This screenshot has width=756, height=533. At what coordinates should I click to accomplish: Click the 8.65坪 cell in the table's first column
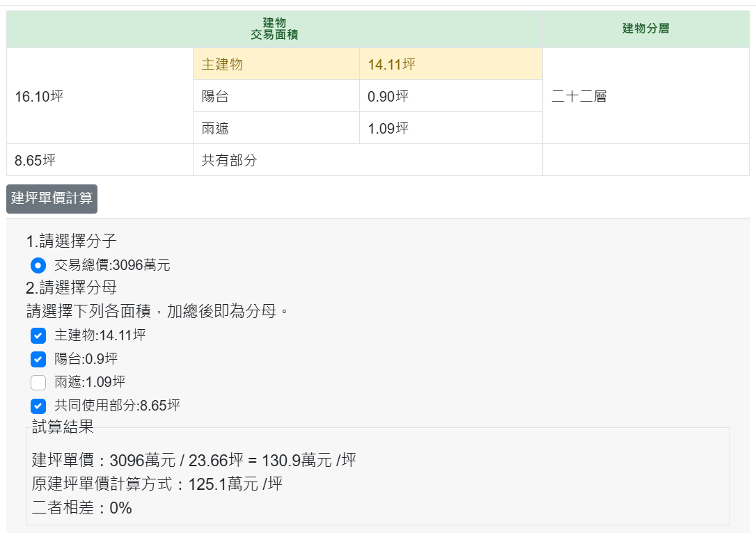35,160
